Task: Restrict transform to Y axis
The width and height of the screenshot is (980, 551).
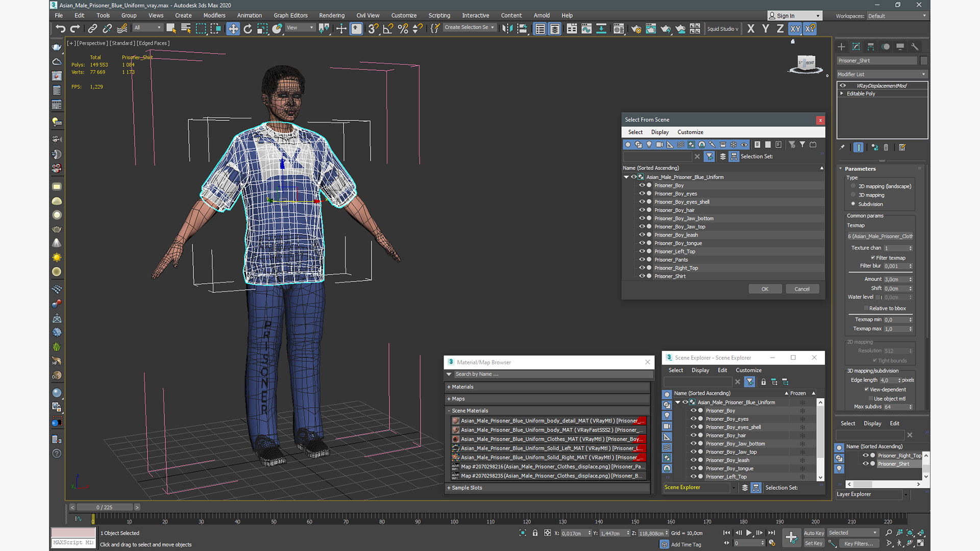Action: 766,29
